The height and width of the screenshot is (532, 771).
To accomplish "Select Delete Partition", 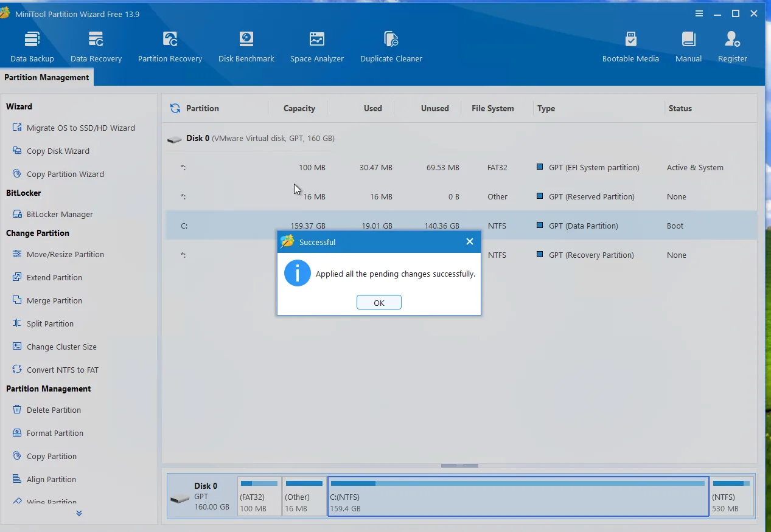I will pos(47,410).
